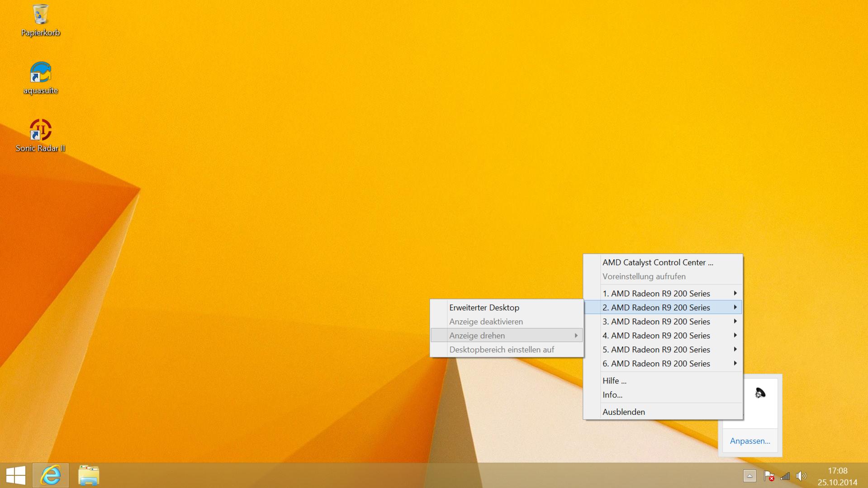Expand 2. AMD Radeon R9 200 Series
868x488 pixels.
pos(663,308)
